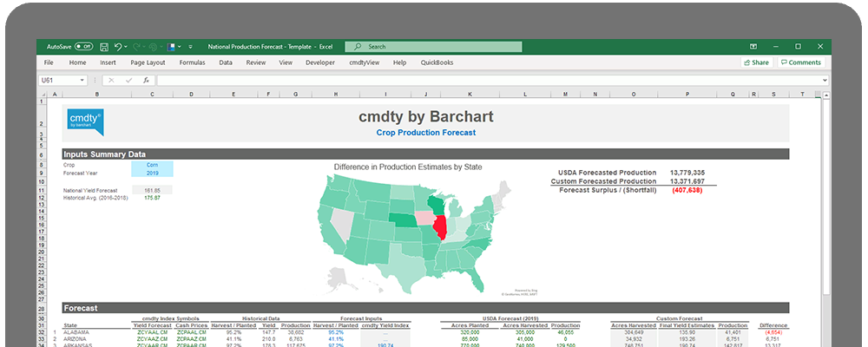Click Historical Avg. value 175.87
The width and height of the screenshot is (868, 347).
[152, 198]
